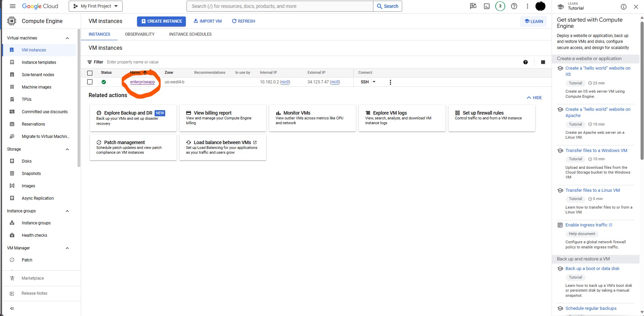This screenshot has height=316, width=644.
Task: Open Sole-tenant nodes in sidebar
Action: pyautogui.click(x=38, y=75)
